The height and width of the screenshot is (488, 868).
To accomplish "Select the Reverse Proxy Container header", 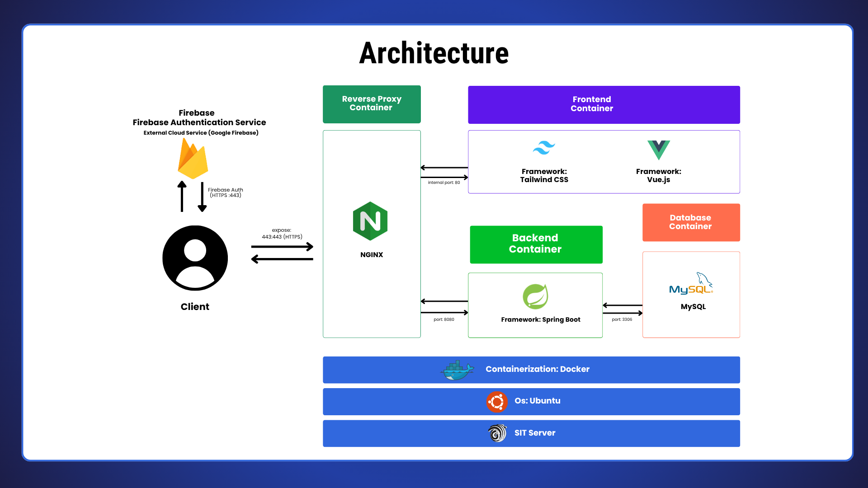I will (x=372, y=104).
